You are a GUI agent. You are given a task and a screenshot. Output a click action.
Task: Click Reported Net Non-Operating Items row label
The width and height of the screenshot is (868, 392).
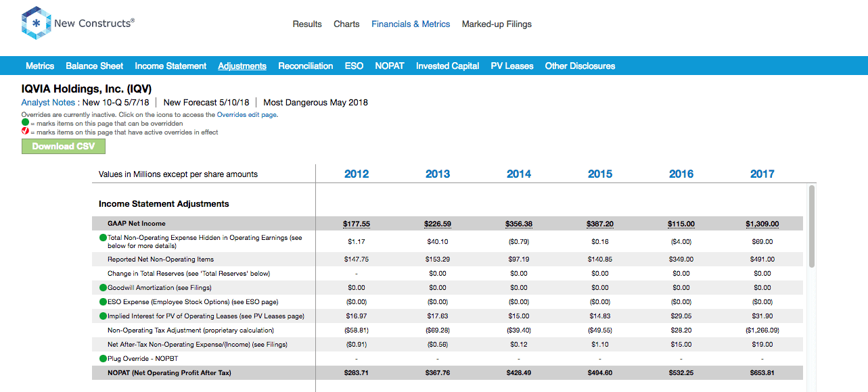160,259
